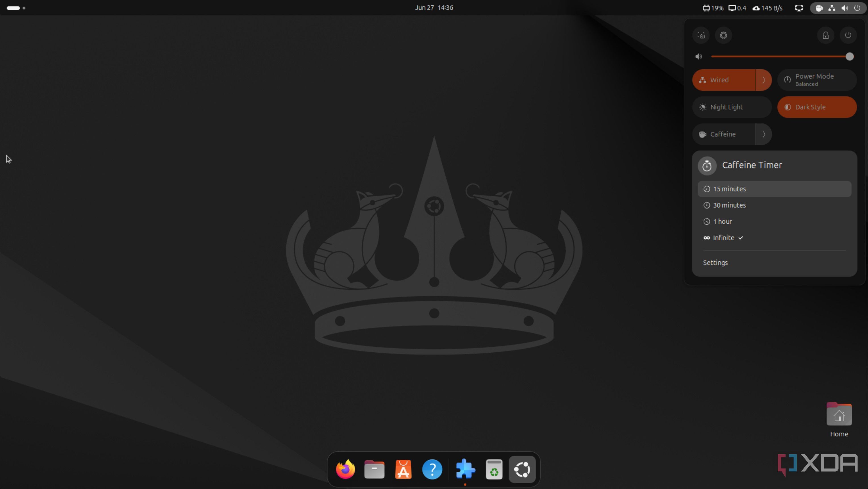Image resolution: width=868 pixels, height=489 pixels.
Task: Open the Extensions puzzle icon in dock
Action: pyautogui.click(x=465, y=469)
